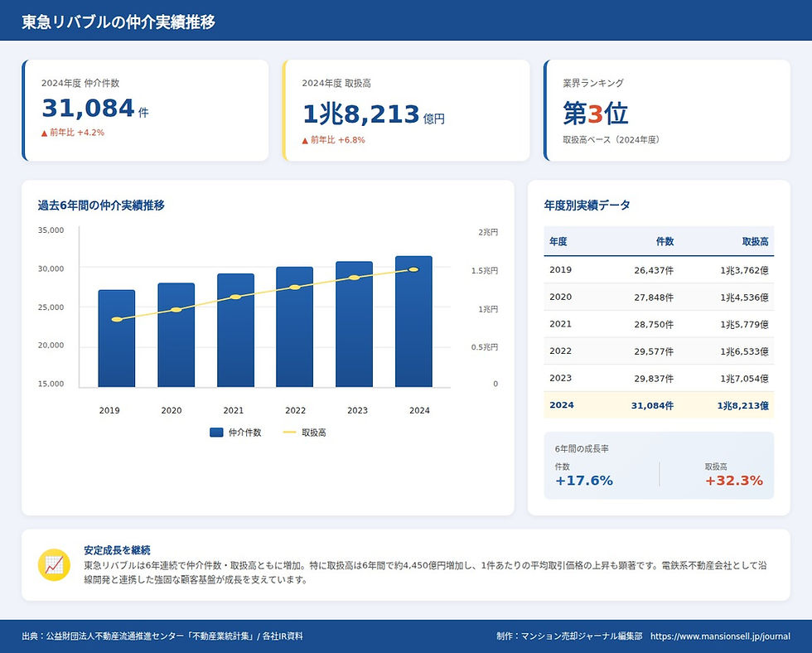
Task: Click the 年度別実績データ table title
Action: click(587, 206)
